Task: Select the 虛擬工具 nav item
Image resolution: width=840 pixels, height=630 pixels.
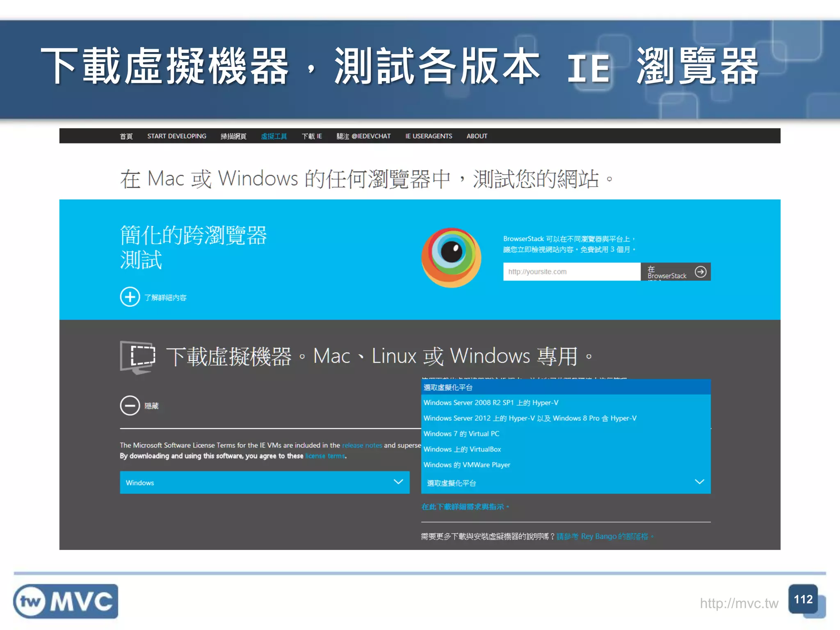Action: click(x=274, y=136)
